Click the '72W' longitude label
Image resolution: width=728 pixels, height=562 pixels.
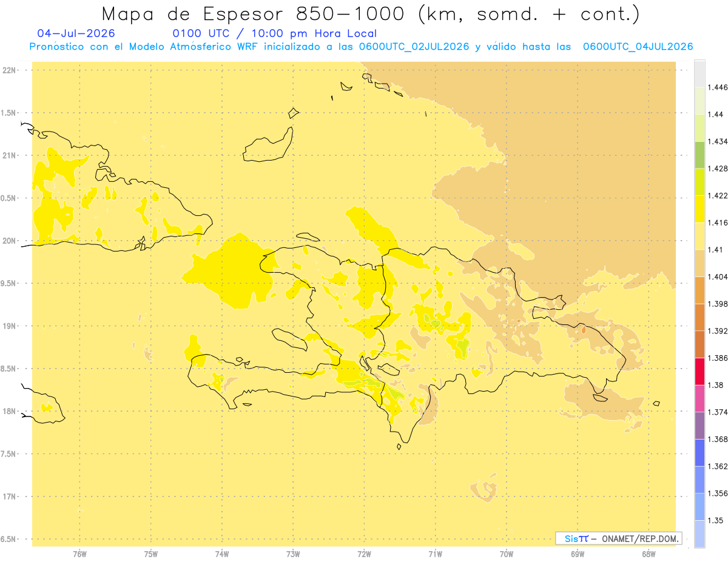[364, 554]
